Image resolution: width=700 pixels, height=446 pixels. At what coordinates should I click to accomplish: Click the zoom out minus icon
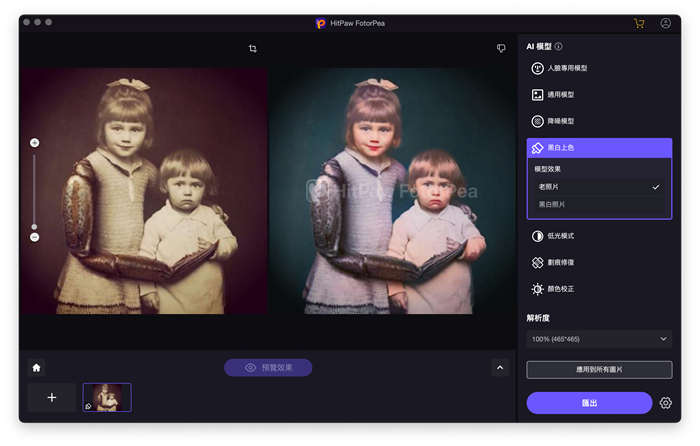[34, 237]
